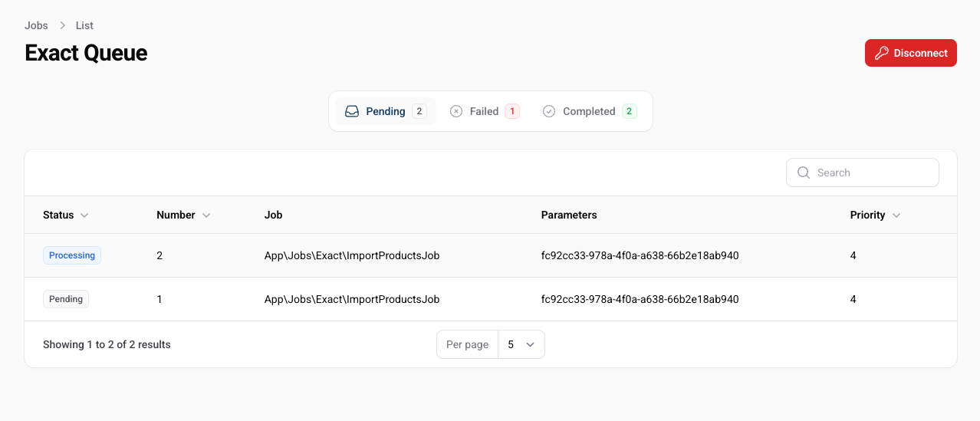Viewport: 980px width, 421px height.
Task: Sort by the Status column chevron
Action: click(x=84, y=215)
